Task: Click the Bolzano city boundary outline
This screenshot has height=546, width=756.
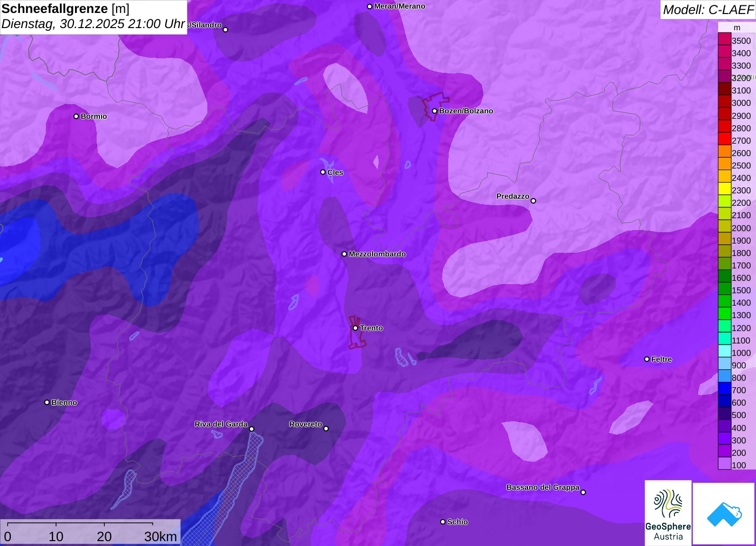Action: pyautogui.click(x=435, y=107)
